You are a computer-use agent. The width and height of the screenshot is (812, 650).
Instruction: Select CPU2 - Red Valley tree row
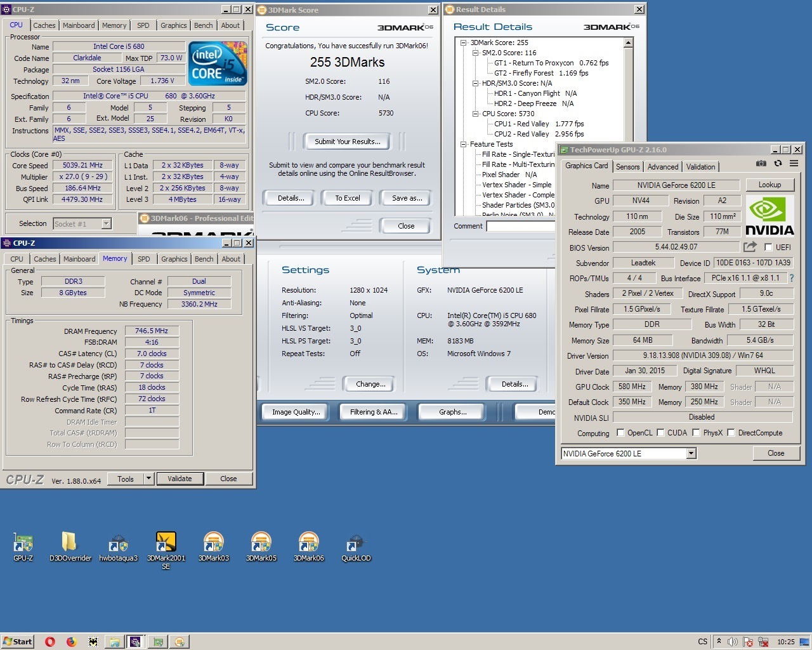coord(539,134)
